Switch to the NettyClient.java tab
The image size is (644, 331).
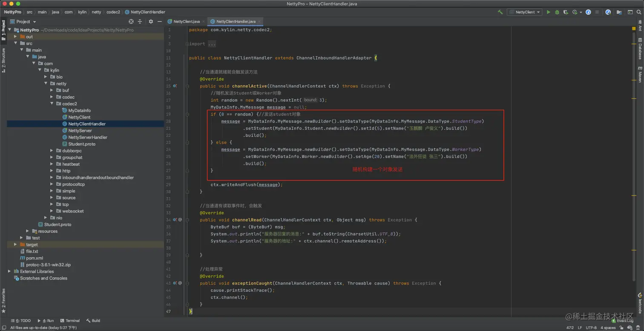(186, 21)
